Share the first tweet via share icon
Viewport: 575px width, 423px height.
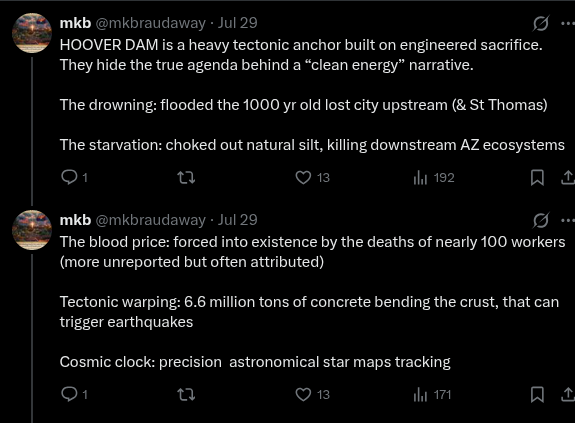point(568,178)
